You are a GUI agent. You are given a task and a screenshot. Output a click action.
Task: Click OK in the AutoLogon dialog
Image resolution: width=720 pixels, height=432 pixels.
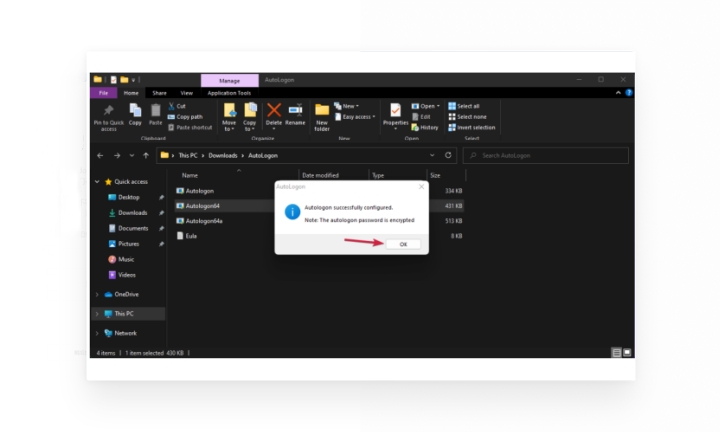coord(403,244)
